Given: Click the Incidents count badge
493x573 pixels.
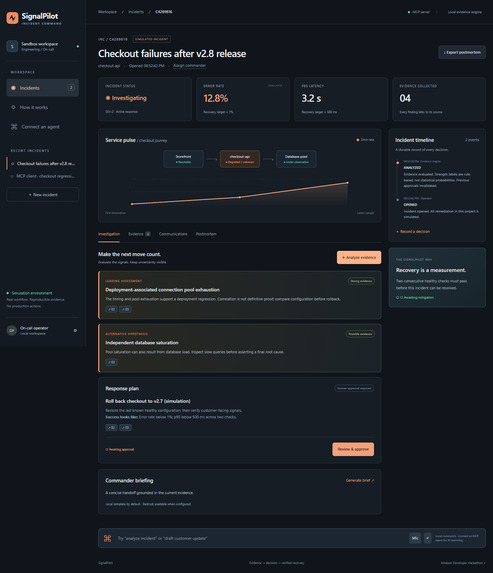Looking at the screenshot, I should 71,88.
